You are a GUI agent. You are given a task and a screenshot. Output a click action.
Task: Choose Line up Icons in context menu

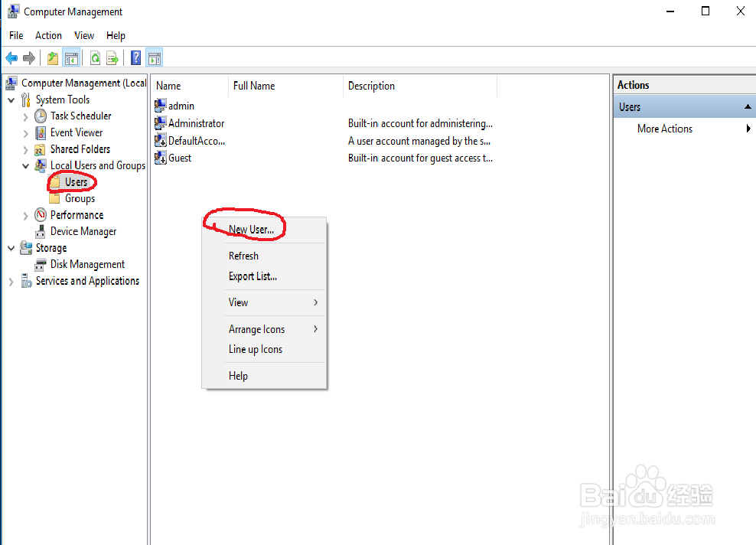pos(264,349)
